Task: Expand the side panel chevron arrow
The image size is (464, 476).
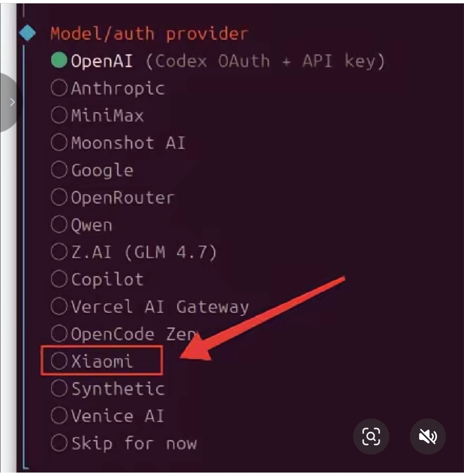Action: pos(12,102)
